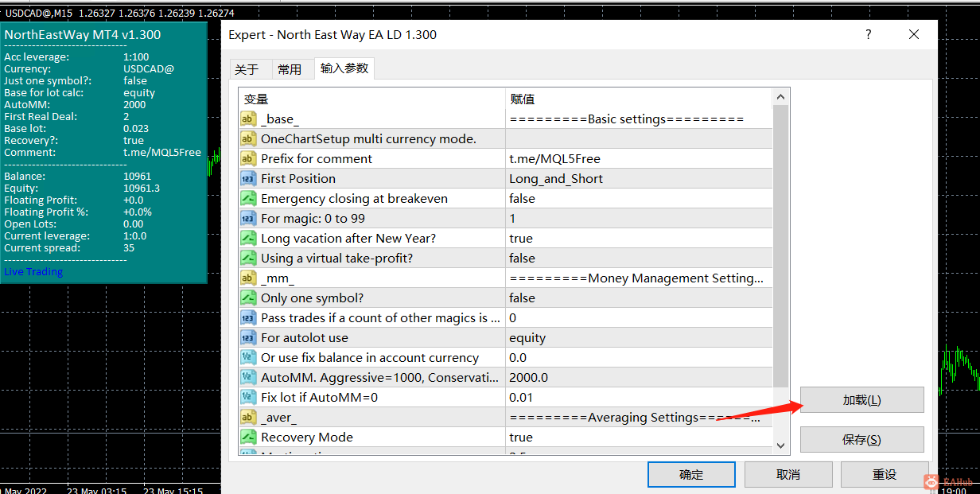
Task: Click the icon beside AutoMM. Aggressive=1000
Action: 248,378
